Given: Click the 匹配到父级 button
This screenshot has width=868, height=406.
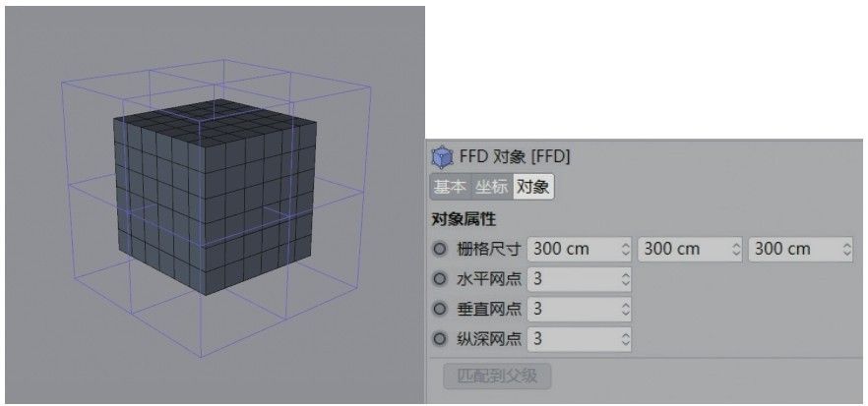Looking at the screenshot, I should [497, 377].
